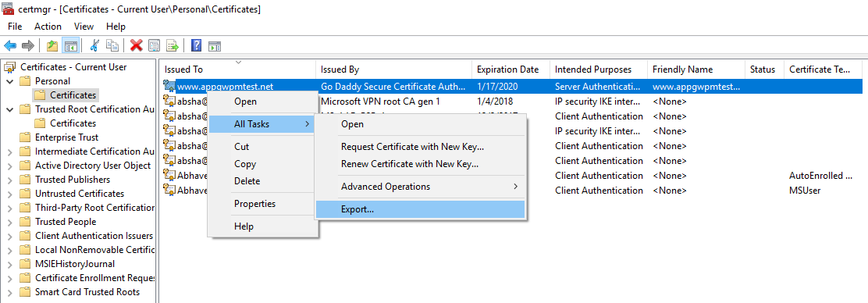Sort by Friendly Name column header
The image size is (868, 303).
(695, 70)
